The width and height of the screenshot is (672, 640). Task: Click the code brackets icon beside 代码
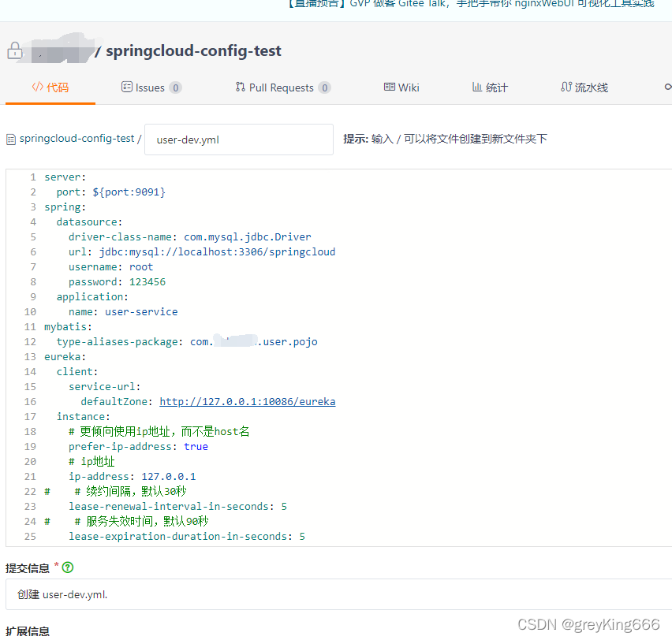[x=37, y=87]
